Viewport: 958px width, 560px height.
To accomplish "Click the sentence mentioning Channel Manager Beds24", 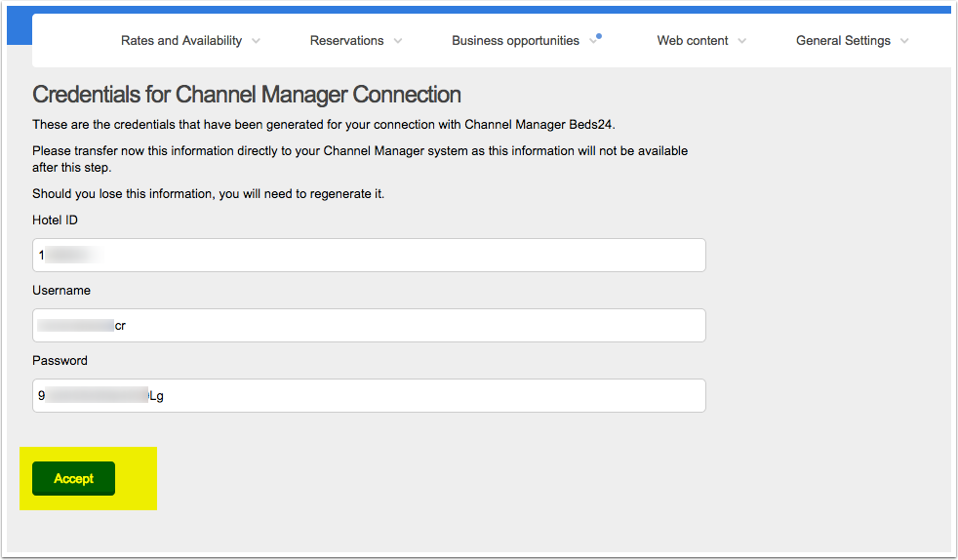I will 324,125.
